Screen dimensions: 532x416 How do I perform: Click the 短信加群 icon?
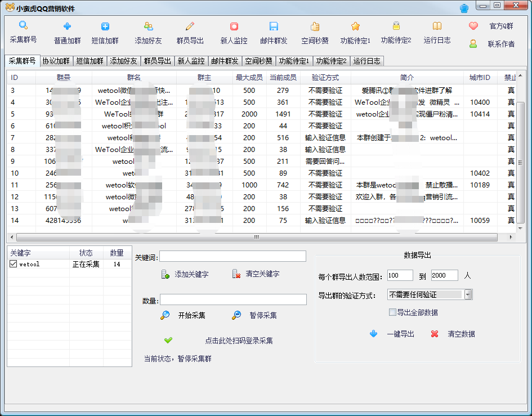click(x=105, y=32)
